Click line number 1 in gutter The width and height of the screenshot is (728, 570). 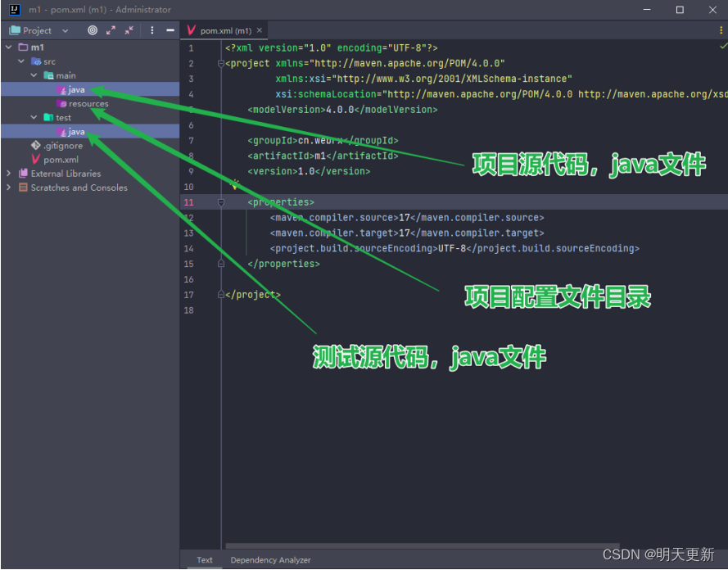[191, 48]
